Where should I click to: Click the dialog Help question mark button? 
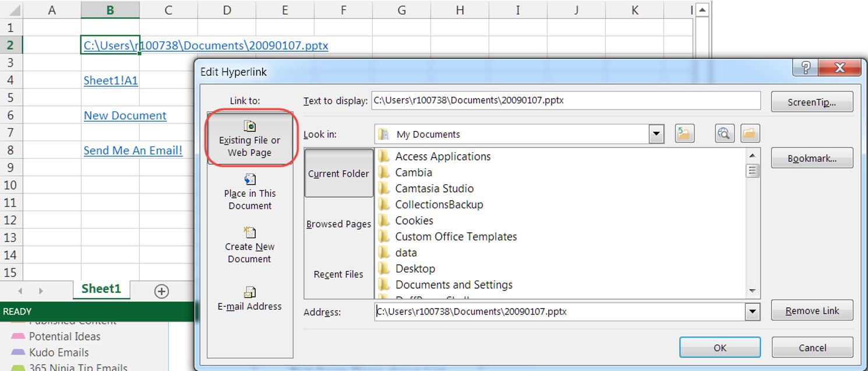coord(805,68)
